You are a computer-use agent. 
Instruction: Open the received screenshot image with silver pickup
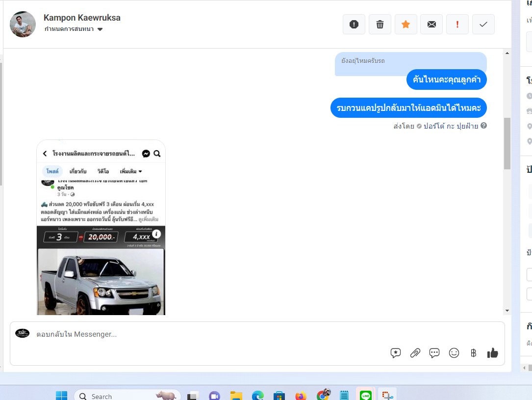(x=101, y=227)
